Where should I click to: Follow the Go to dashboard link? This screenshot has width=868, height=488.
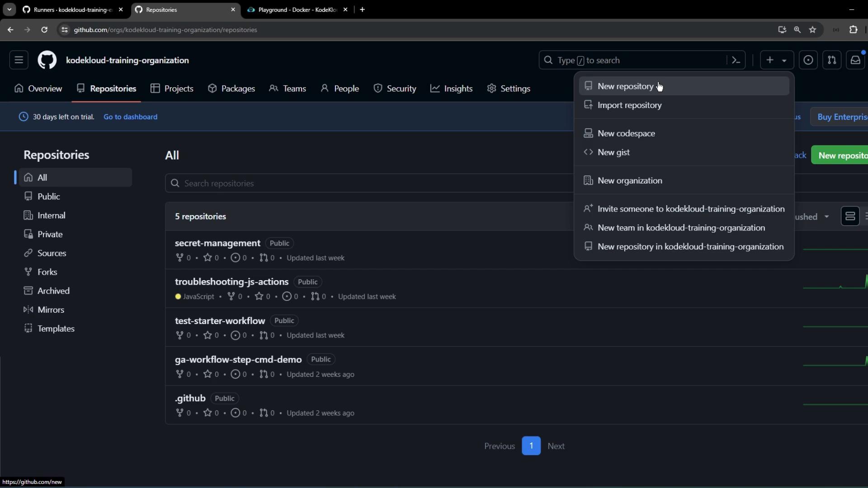point(130,117)
